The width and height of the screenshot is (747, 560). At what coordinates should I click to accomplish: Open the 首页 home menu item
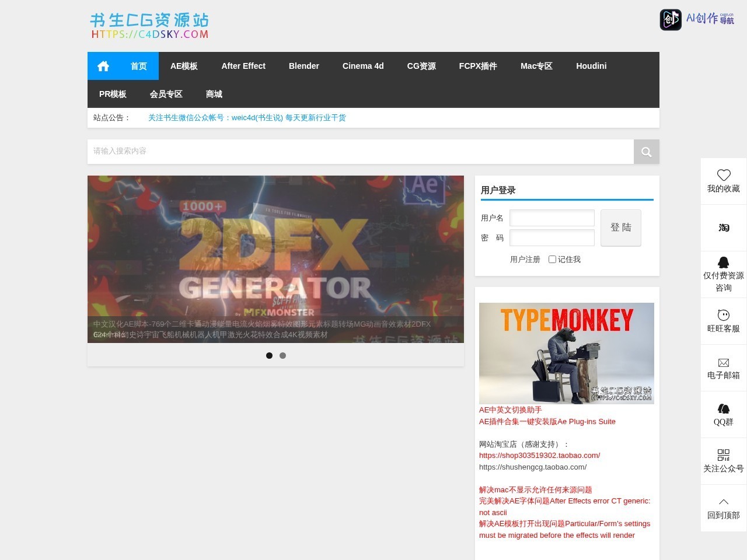pos(139,66)
